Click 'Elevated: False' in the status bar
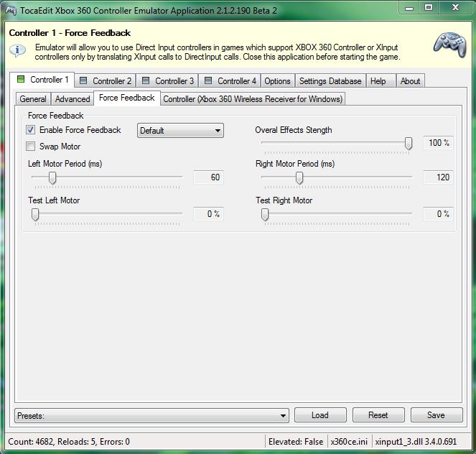 click(296, 442)
